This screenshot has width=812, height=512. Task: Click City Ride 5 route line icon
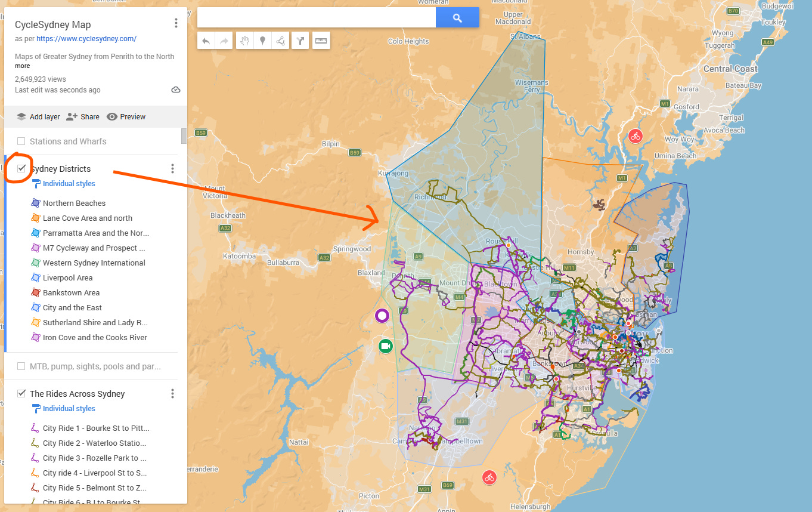[35, 488]
